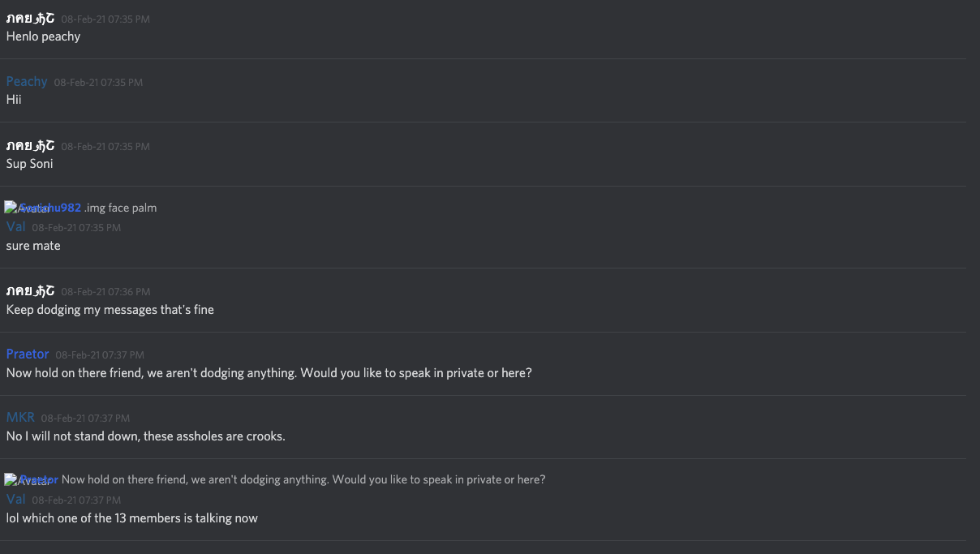The width and height of the screenshot is (980, 554).
Task: Click the 'Keep dodging my messages that's fine' message
Action: 110,310
